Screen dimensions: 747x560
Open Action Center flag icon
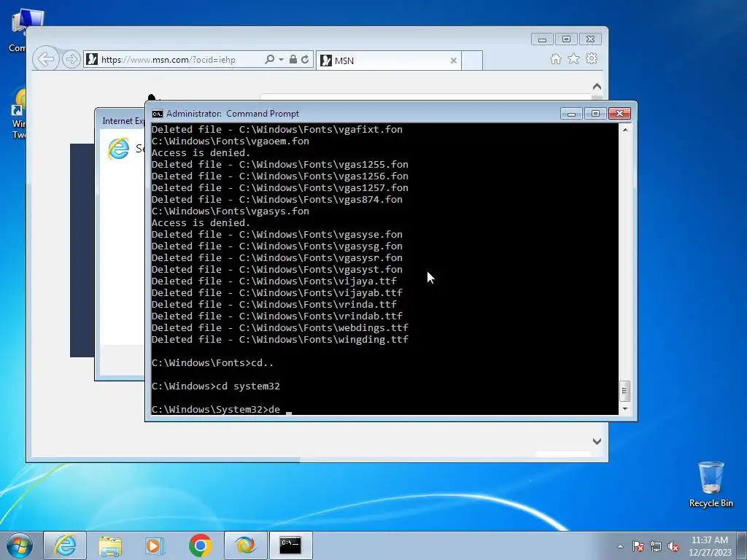[638, 546]
